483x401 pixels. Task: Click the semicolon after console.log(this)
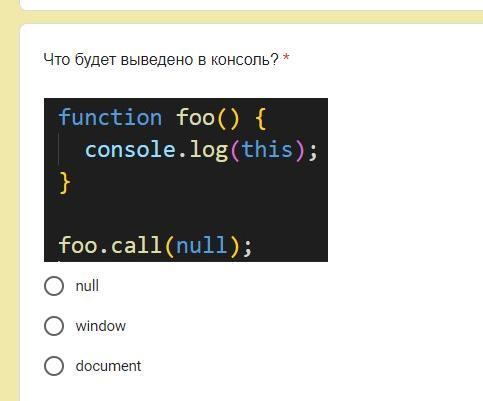point(313,152)
